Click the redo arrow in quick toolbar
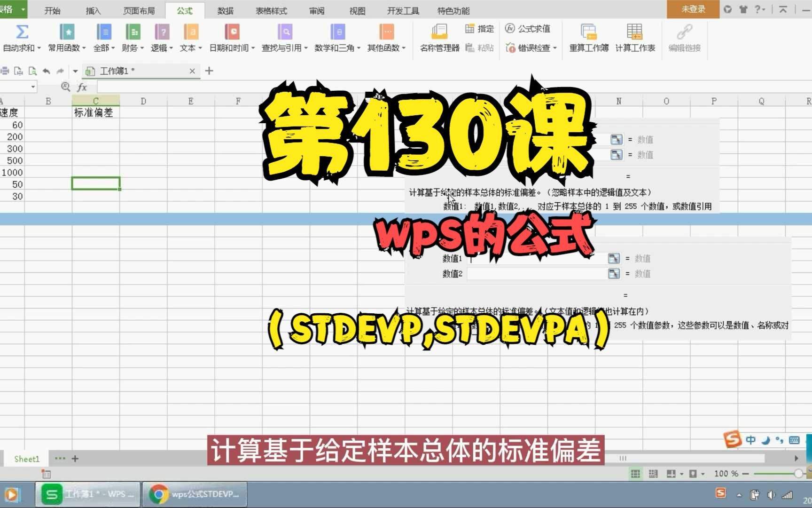Screen dimensions: 812x508 tap(60, 71)
